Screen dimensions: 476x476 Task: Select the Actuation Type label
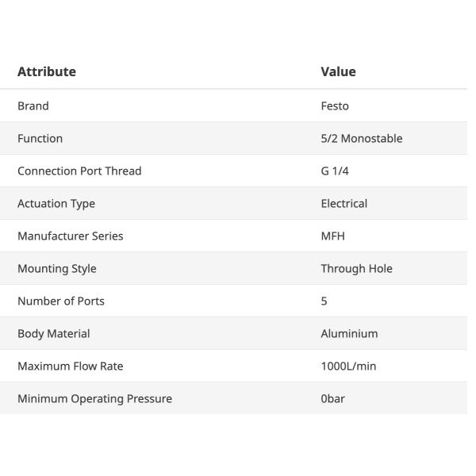[56, 203]
